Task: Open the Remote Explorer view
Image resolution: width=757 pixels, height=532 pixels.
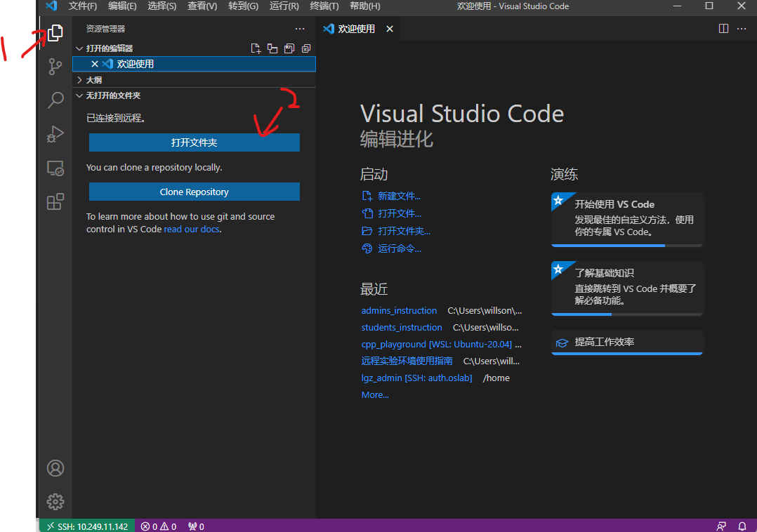Action: pyautogui.click(x=55, y=168)
